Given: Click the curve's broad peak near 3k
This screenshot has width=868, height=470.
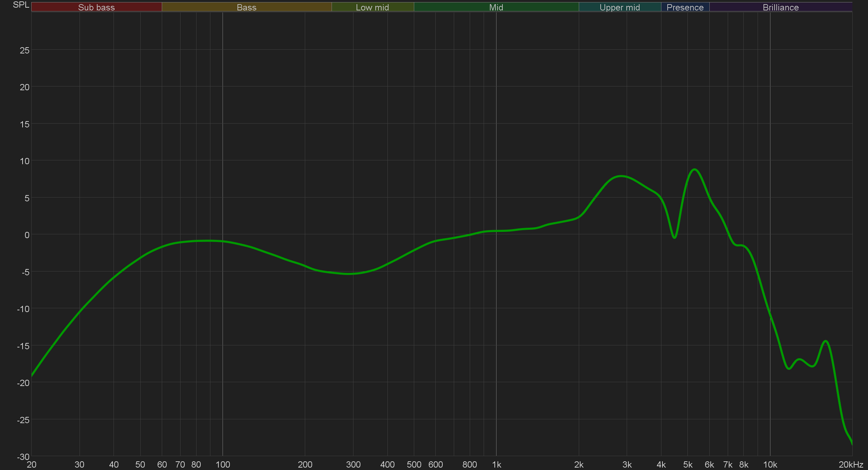Looking at the screenshot, I should 621,176.
